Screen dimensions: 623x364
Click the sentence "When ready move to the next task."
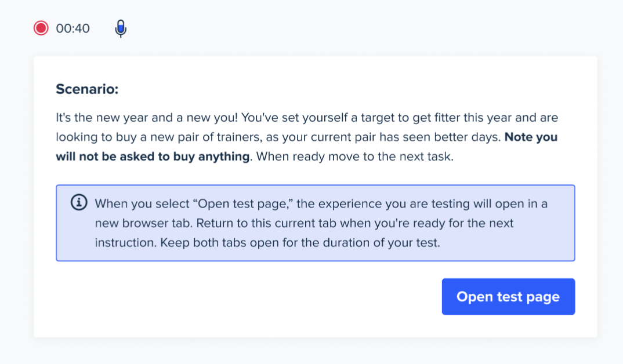(x=355, y=156)
